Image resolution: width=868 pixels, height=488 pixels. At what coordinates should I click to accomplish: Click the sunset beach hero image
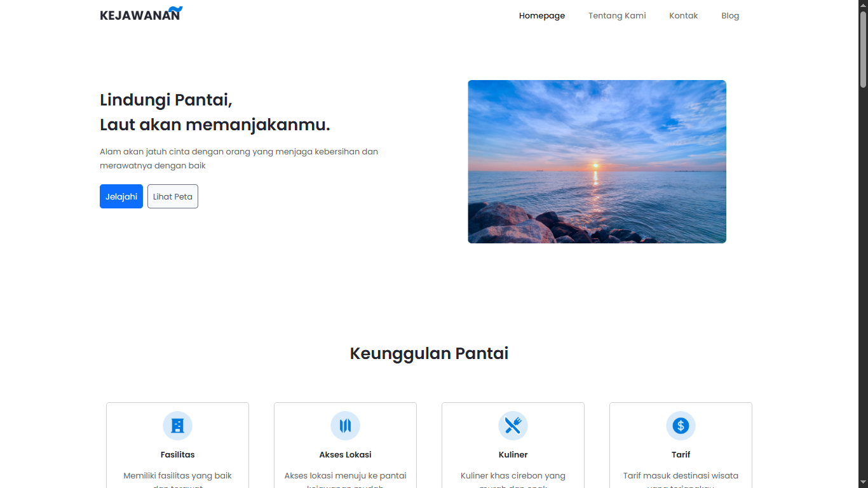point(597,161)
